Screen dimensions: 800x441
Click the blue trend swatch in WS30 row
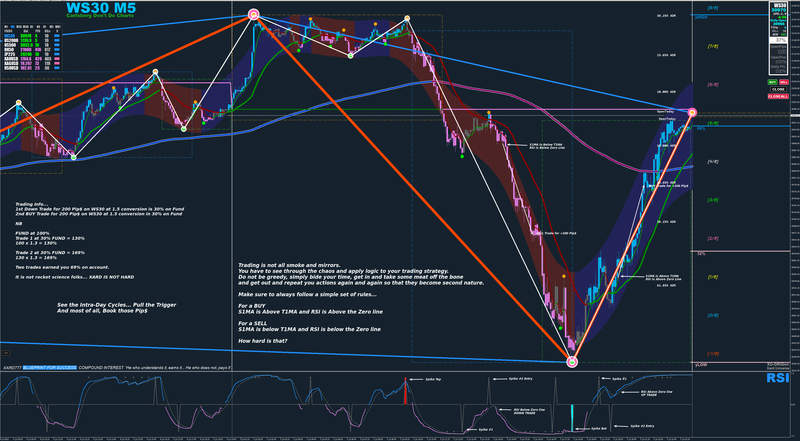[57, 36]
